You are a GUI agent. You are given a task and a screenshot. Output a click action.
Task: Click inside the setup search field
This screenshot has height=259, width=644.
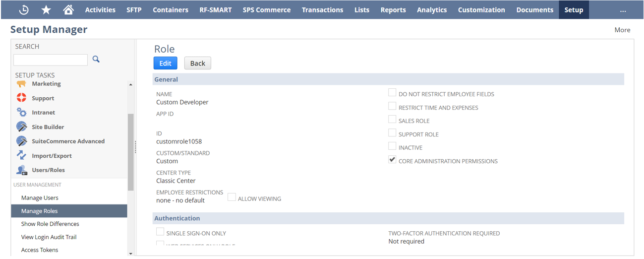pyautogui.click(x=51, y=60)
